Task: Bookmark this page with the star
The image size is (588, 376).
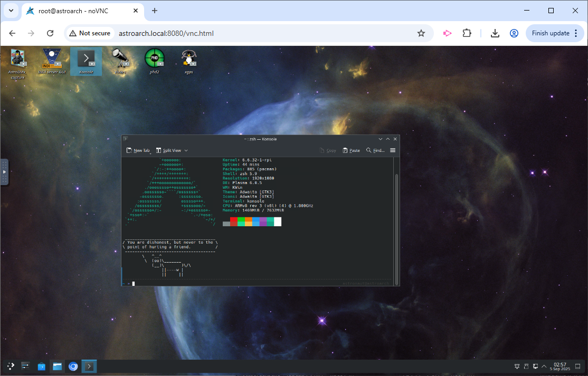Action: point(421,33)
